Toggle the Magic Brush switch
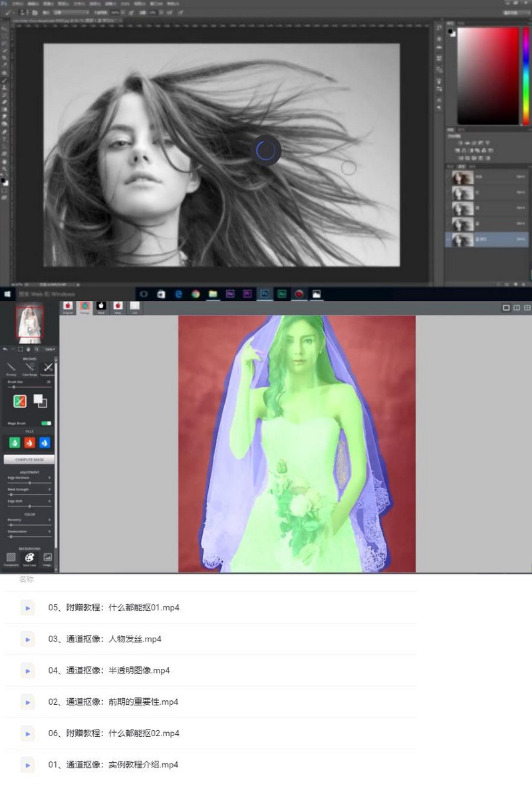This screenshot has height=802, width=532. (46, 423)
